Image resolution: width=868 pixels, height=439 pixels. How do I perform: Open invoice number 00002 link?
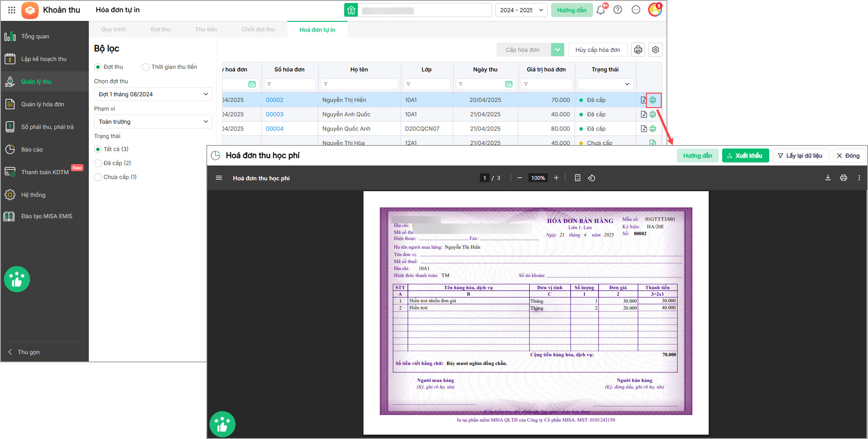coord(275,100)
